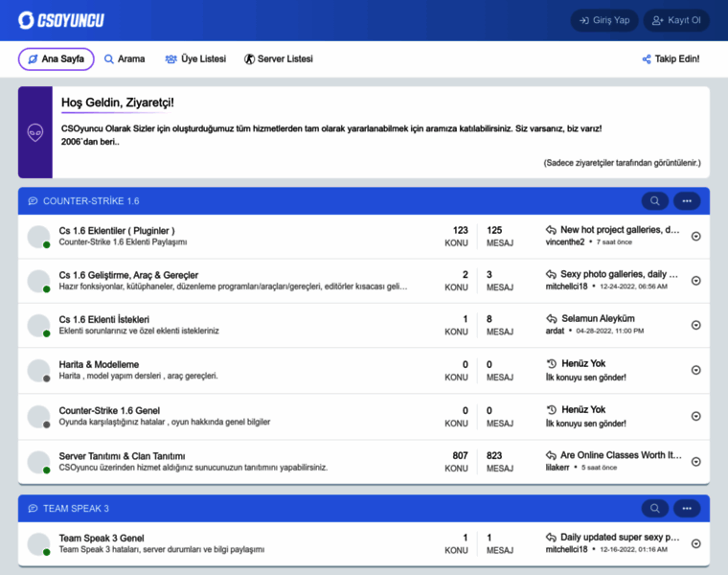Click the Cs 1.6 Eklentiler forum status icon

tap(38, 237)
